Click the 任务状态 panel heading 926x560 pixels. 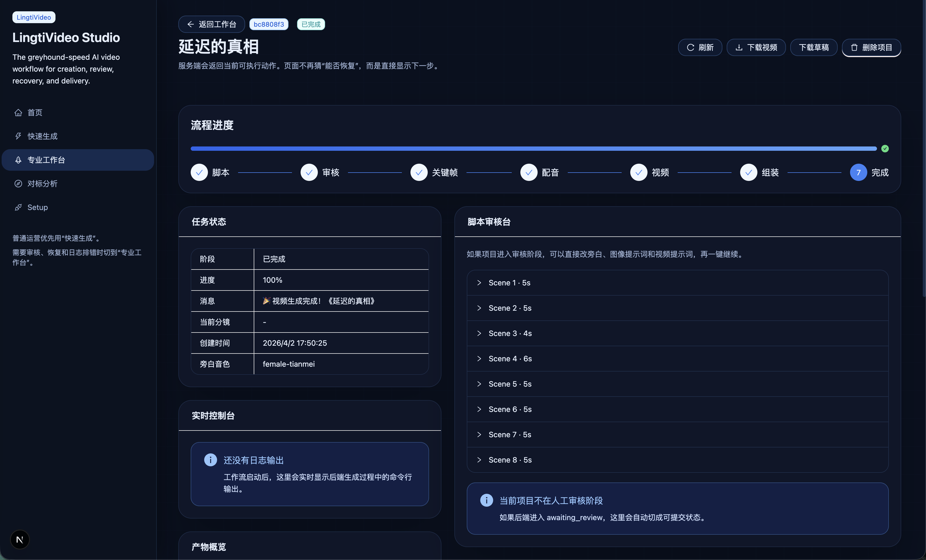pyautogui.click(x=209, y=222)
